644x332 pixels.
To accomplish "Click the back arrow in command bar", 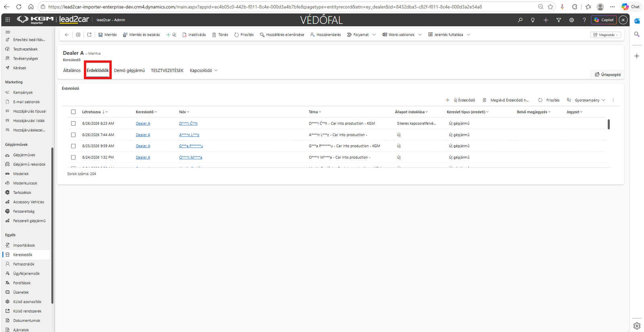I will tap(67, 35).
